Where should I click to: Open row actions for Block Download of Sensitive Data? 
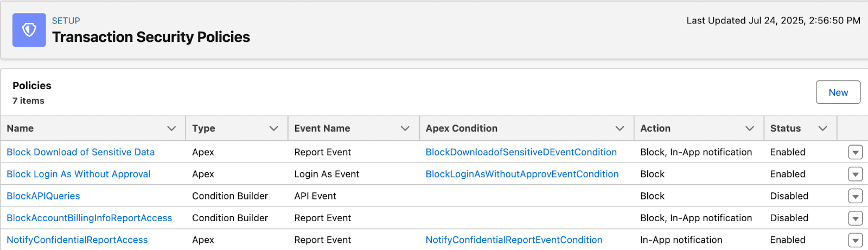coord(855,153)
